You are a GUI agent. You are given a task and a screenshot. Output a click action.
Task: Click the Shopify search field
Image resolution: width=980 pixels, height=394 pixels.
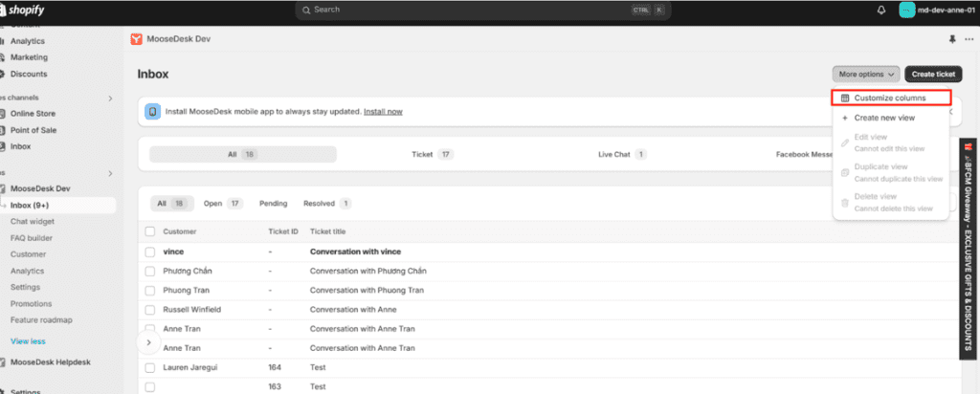(x=482, y=10)
